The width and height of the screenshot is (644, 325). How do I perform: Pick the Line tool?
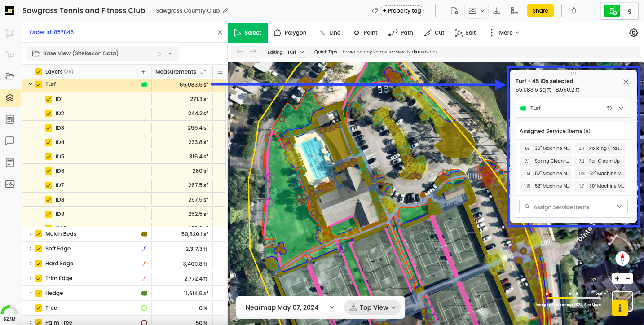click(330, 33)
